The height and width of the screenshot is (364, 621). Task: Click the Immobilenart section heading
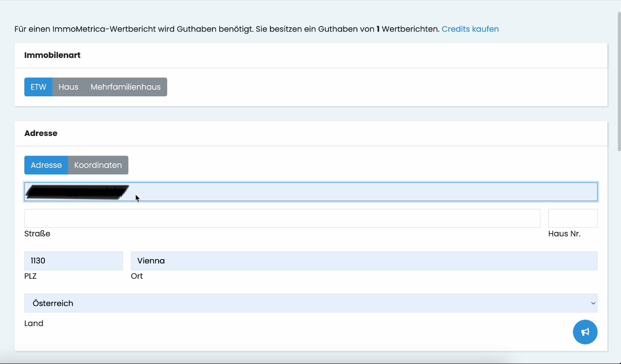(x=52, y=55)
